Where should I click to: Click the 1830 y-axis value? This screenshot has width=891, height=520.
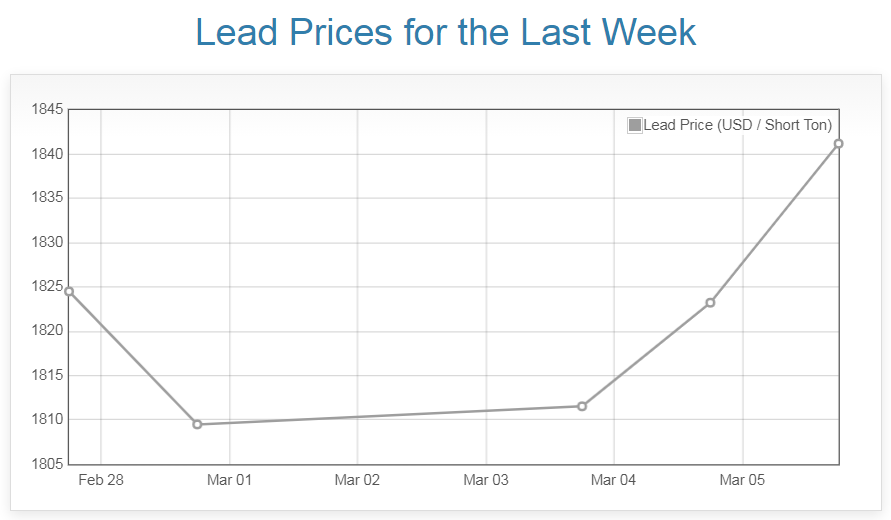47,242
